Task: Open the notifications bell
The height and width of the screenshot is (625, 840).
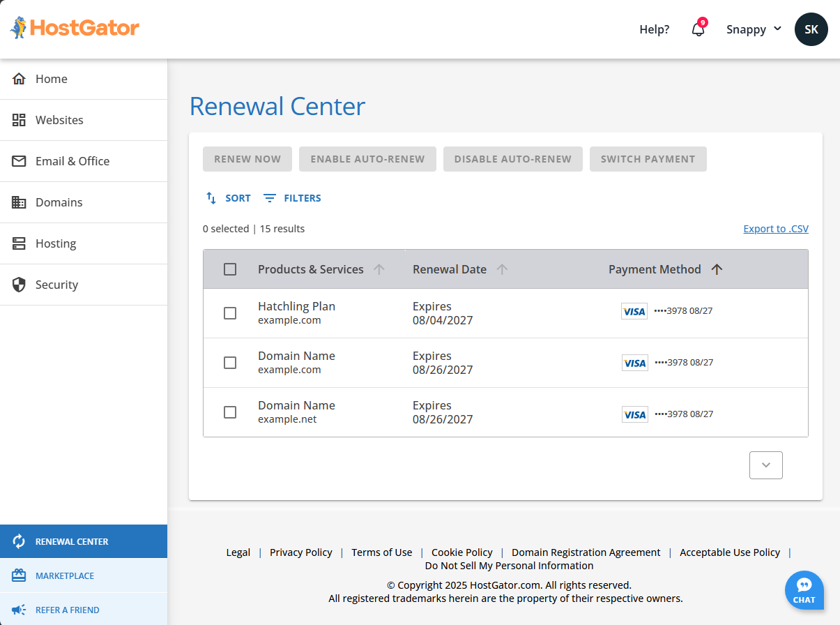Action: pyautogui.click(x=698, y=29)
